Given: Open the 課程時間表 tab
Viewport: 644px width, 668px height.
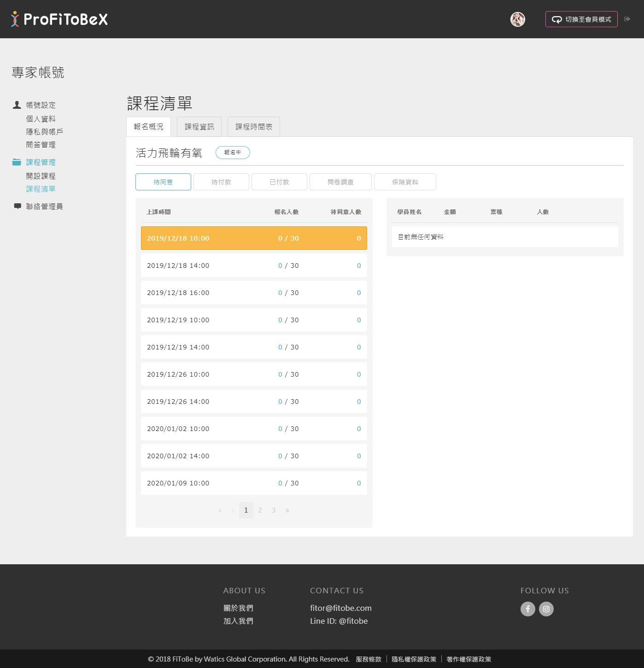Looking at the screenshot, I should click(x=254, y=127).
